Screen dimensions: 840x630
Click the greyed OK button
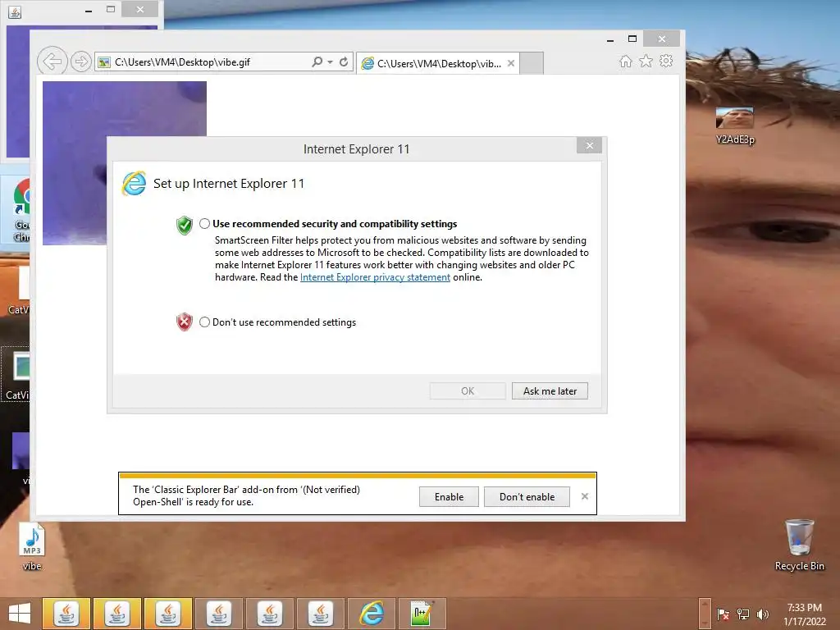(x=468, y=391)
